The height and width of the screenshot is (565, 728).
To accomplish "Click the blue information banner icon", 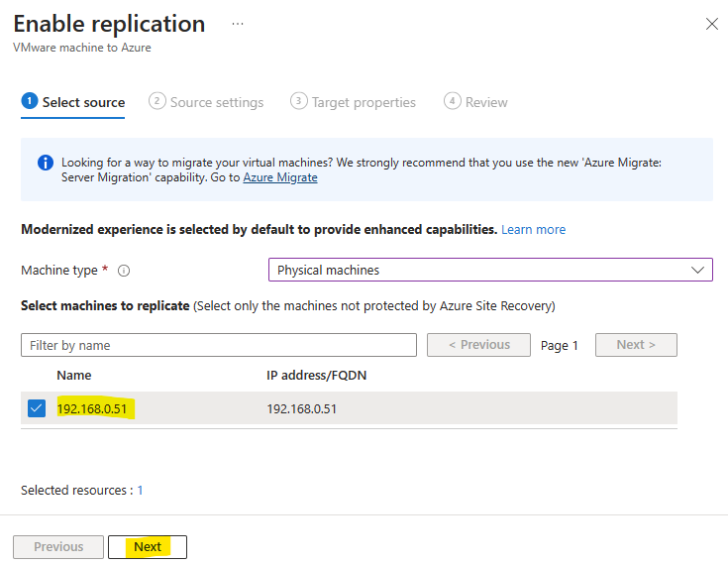I will 46,163.
